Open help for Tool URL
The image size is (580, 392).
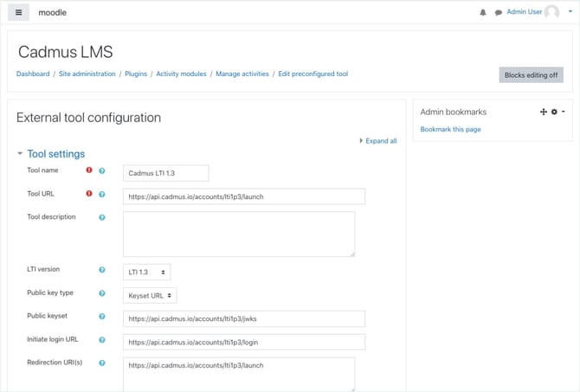[102, 194]
